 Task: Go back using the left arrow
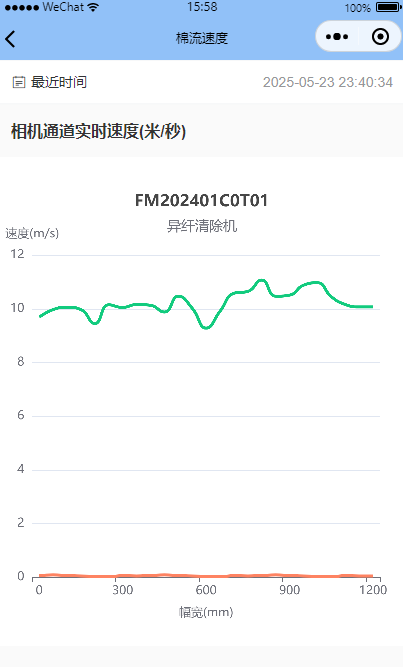10,39
